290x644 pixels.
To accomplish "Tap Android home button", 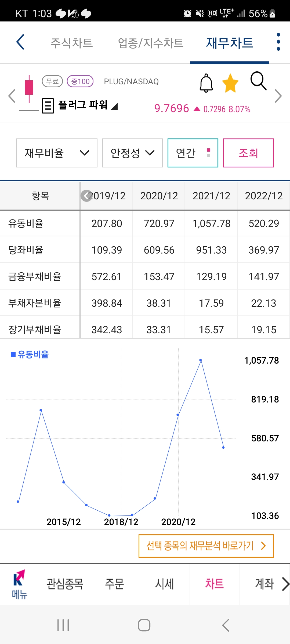I will click(x=144, y=625).
